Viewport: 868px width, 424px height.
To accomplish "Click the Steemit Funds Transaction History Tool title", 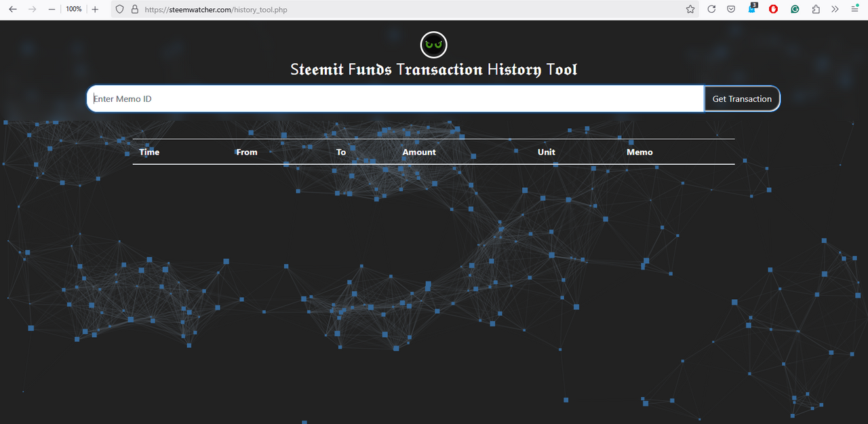I will pyautogui.click(x=434, y=70).
